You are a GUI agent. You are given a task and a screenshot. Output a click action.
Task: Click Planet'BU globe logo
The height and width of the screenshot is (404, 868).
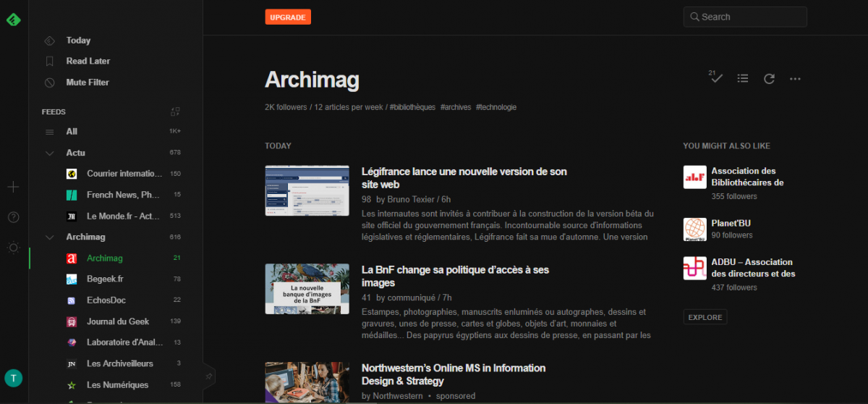695,230
